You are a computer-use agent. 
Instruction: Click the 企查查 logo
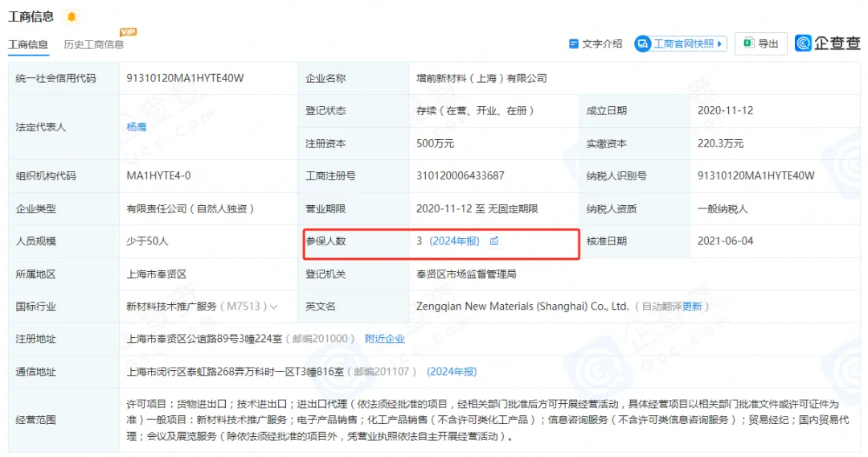tap(828, 43)
